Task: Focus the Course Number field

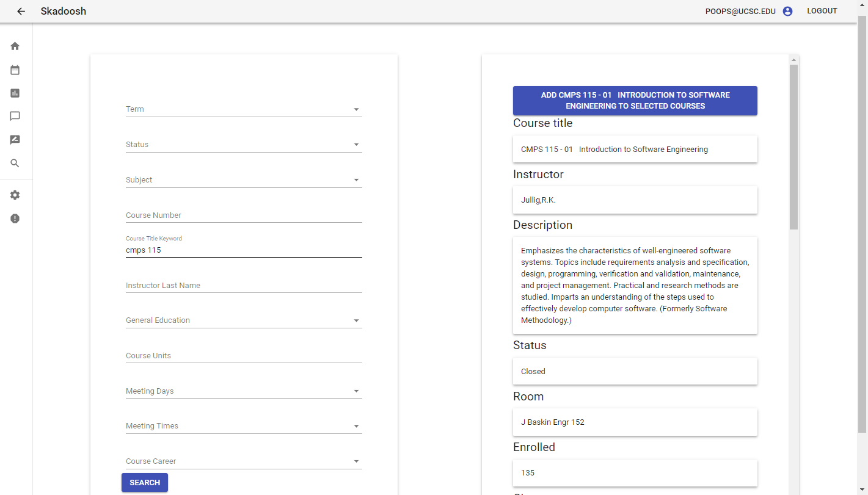Action: [x=244, y=215]
